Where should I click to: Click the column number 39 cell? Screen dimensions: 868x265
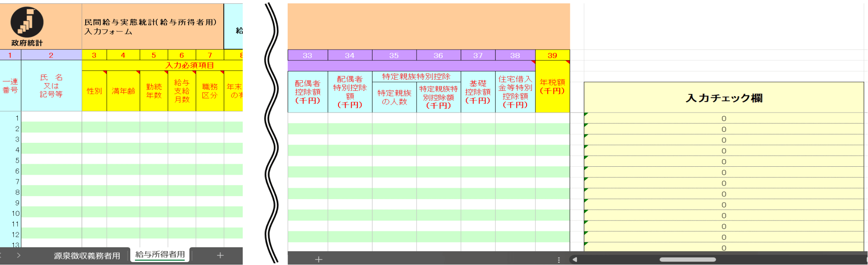tap(552, 55)
